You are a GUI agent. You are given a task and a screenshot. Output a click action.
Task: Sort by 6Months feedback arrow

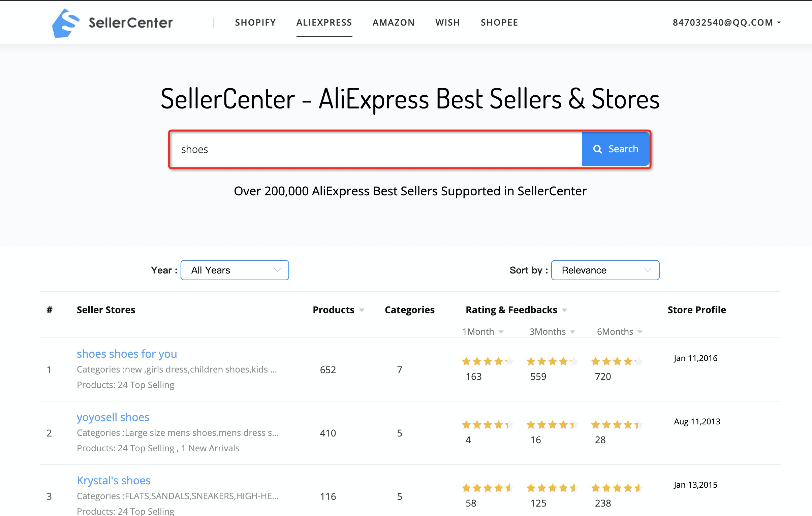[640, 332]
